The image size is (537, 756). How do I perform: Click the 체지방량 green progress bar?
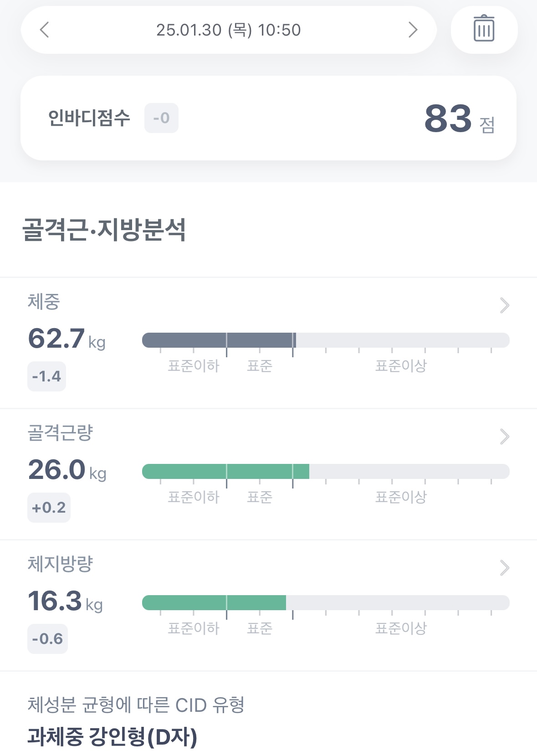pyautogui.click(x=214, y=602)
